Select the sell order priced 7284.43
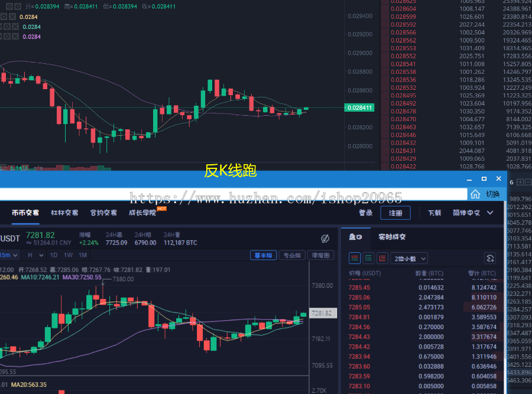Image resolution: width=532 pixels, height=394 pixels. (423, 337)
